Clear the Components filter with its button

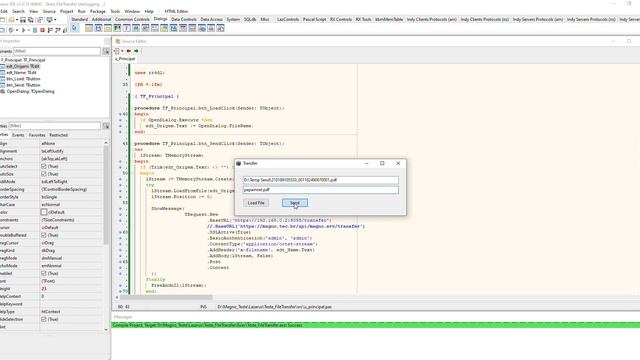(106, 51)
